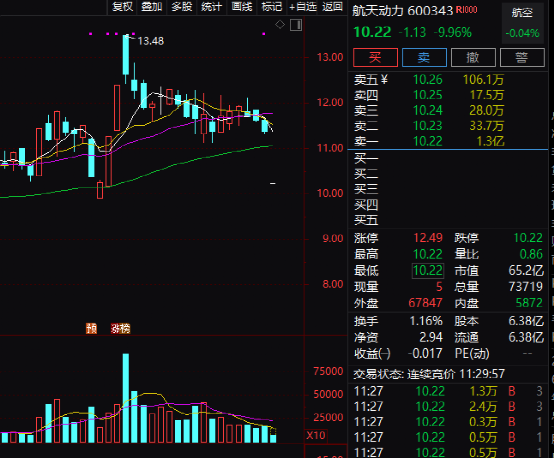
Task: Click 跌停 price 10.22
Action: pyautogui.click(x=528, y=238)
